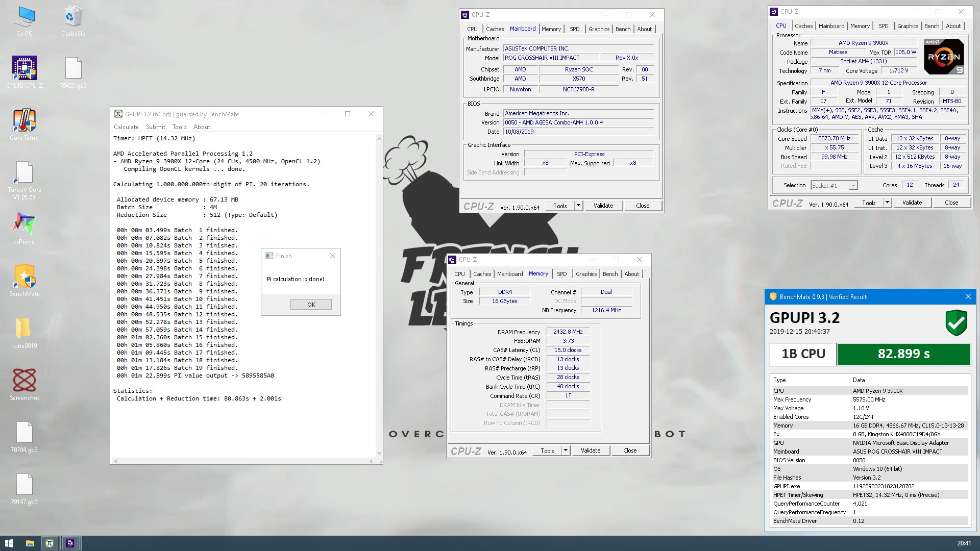Select the TurboV Core V1.05.03 shortcut
This screenshot has height=551, width=980.
click(24, 181)
